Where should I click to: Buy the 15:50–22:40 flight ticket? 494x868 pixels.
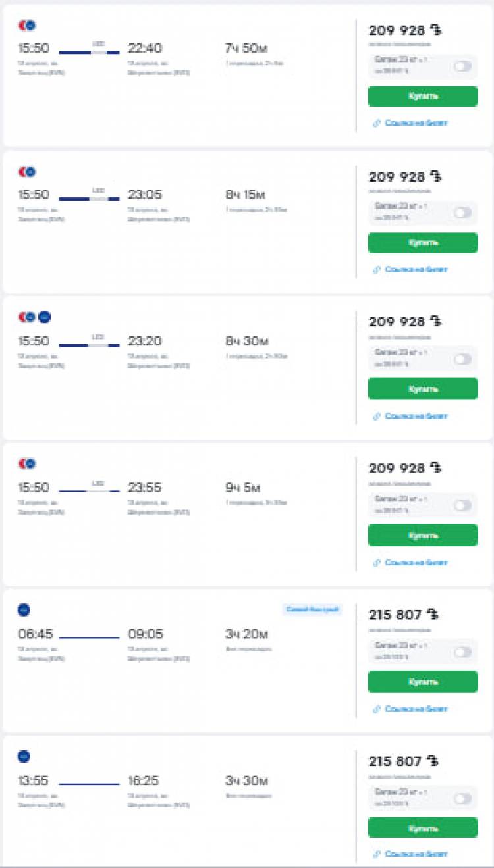tap(423, 96)
